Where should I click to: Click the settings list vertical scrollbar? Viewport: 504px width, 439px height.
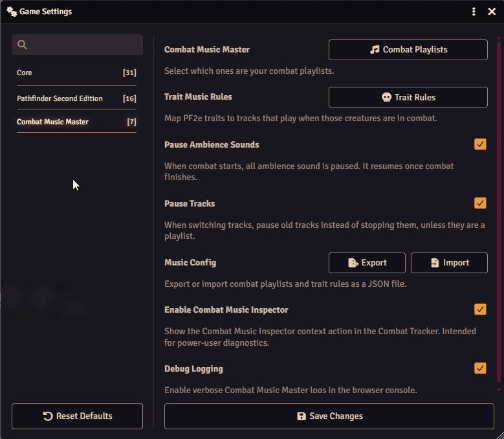[x=499, y=212]
